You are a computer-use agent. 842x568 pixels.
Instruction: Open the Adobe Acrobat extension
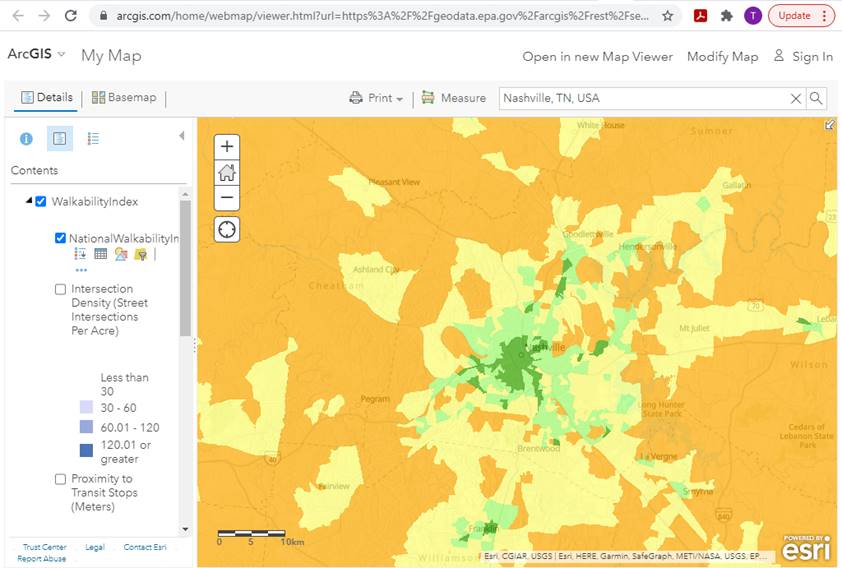pos(700,16)
